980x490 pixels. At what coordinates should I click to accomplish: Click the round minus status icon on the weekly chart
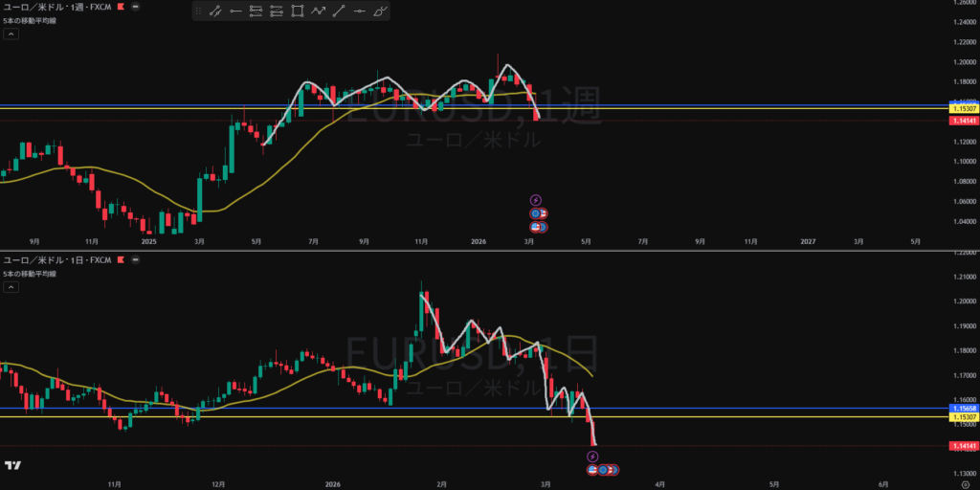[x=135, y=6]
